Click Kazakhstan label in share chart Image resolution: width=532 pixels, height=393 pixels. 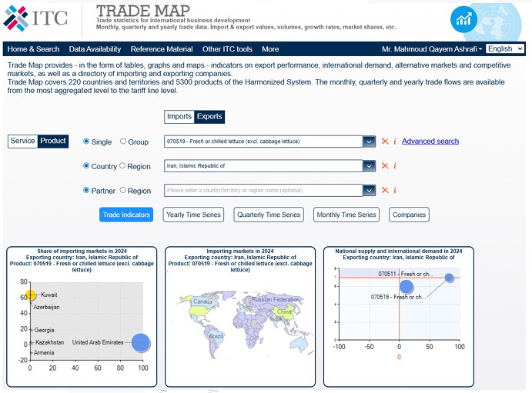tap(49, 342)
